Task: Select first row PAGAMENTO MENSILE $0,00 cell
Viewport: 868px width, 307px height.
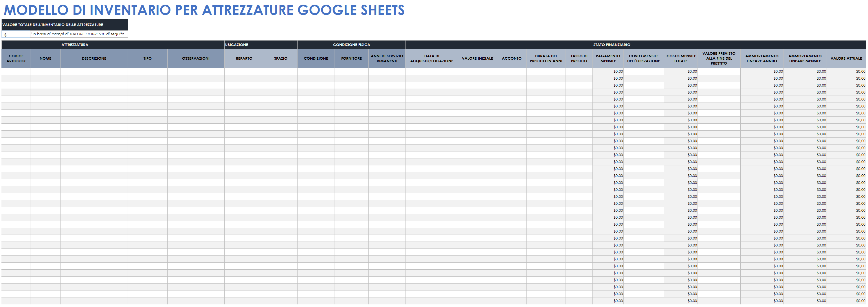Action: point(608,72)
